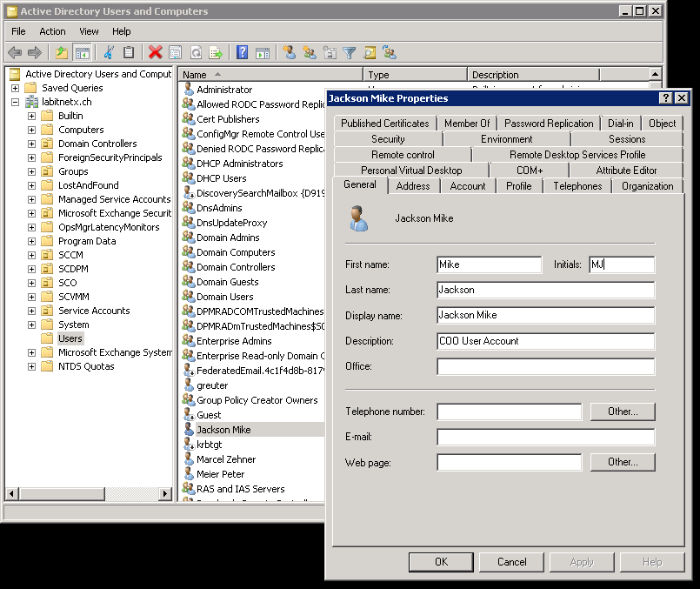Click into the E-mail input field

[545, 437]
